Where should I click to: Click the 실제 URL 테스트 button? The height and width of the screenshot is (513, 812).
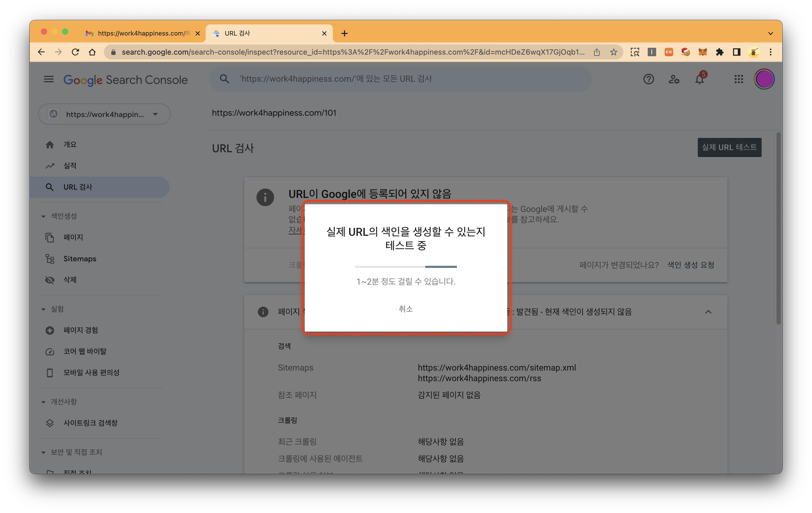[x=729, y=147]
